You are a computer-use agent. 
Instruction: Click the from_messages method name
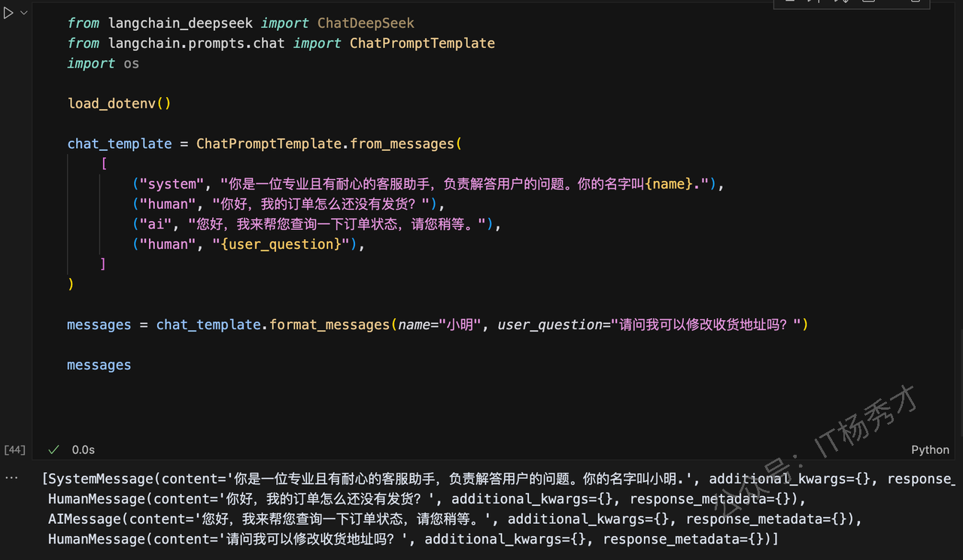(x=403, y=144)
